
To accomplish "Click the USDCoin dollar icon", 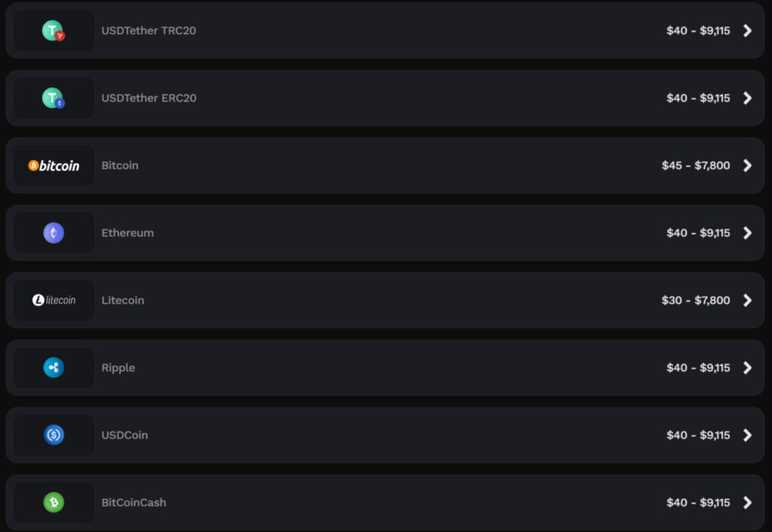I will (x=54, y=435).
